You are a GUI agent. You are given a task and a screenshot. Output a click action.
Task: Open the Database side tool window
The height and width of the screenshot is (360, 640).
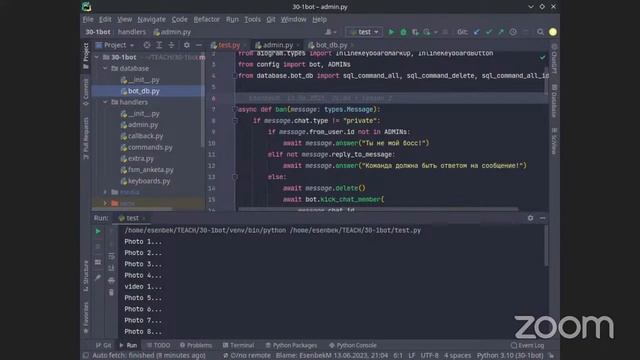pos(554,101)
